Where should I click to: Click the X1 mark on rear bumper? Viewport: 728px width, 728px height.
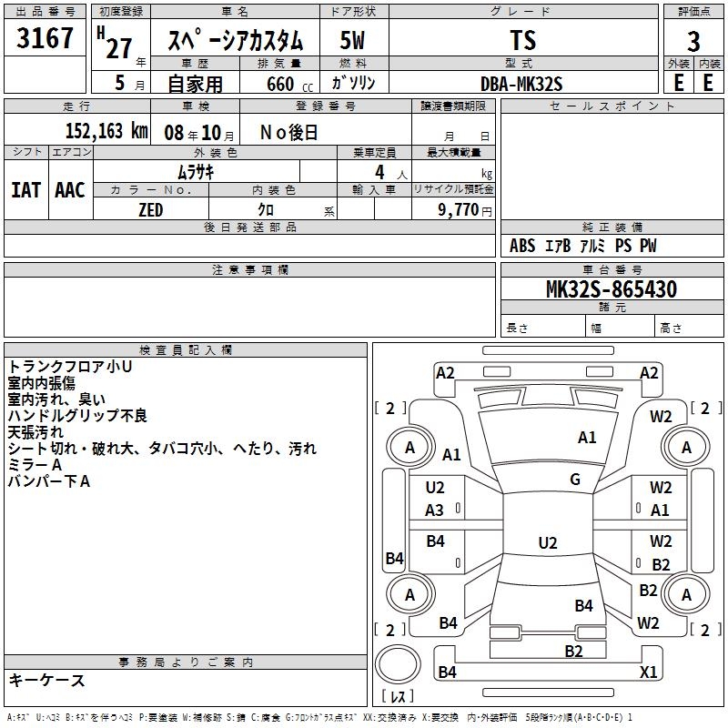(648, 672)
